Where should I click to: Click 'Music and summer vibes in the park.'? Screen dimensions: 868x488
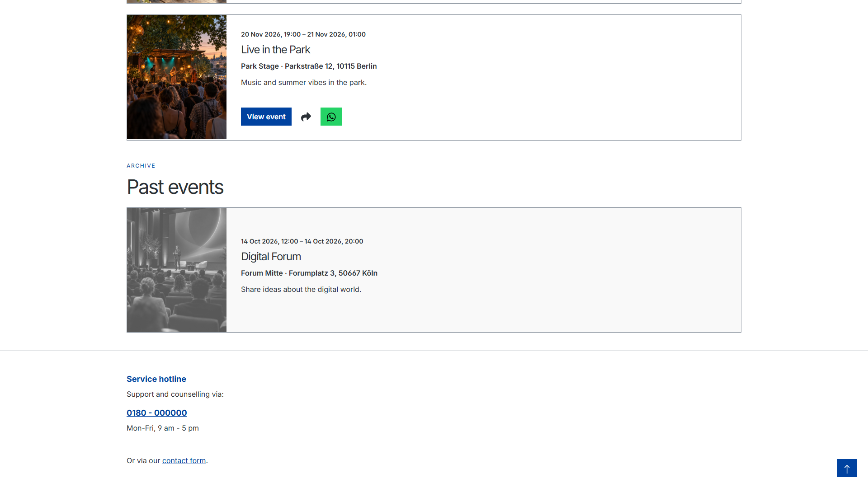(x=304, y=82)
